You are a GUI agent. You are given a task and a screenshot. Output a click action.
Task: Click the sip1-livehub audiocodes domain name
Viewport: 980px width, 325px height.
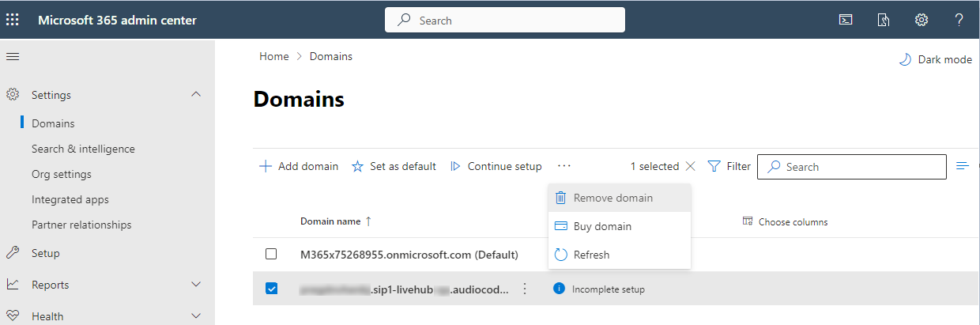[405, 289]
